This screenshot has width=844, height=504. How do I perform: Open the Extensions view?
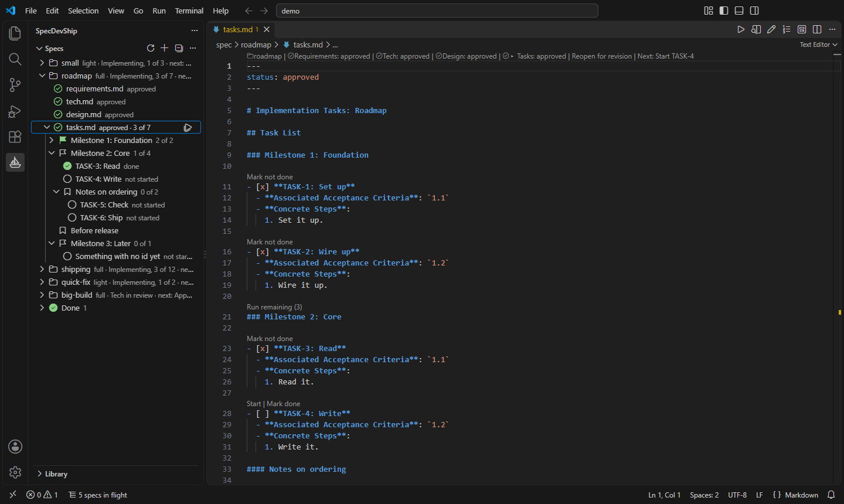tap(15, 137)
